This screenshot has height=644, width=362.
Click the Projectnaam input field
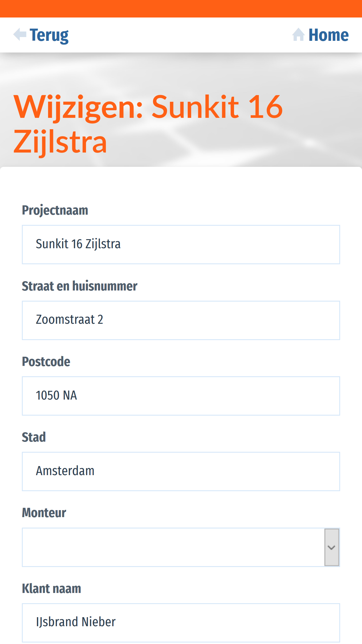pyautogui.click(x=181, y=244)
